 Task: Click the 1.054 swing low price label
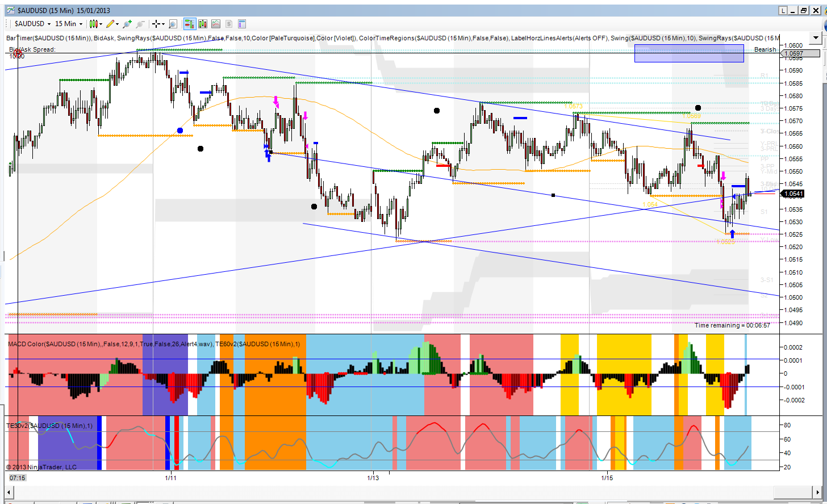pos(650,204)
